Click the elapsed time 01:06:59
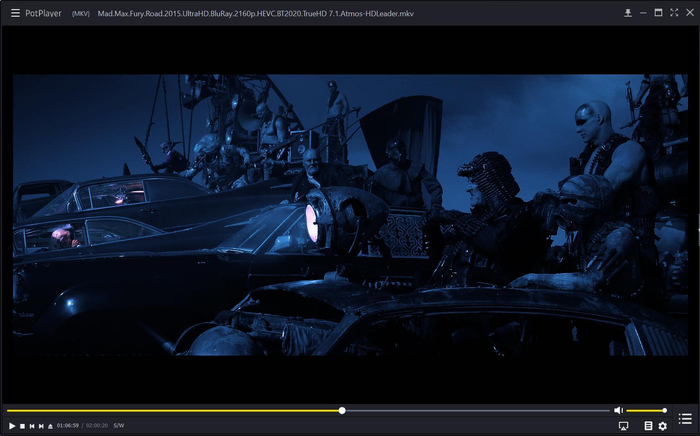This screenshot has height=436, width=700. click(68, 426)
